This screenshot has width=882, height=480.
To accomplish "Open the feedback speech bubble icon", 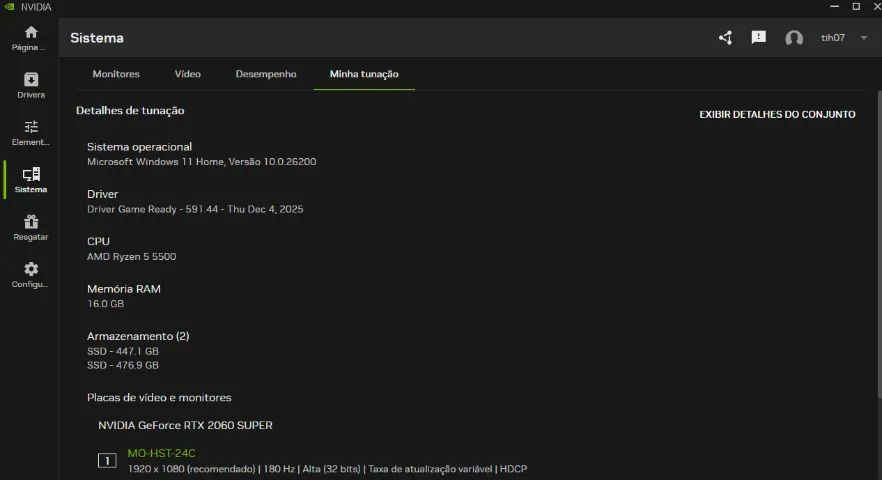I will point(759,38).
